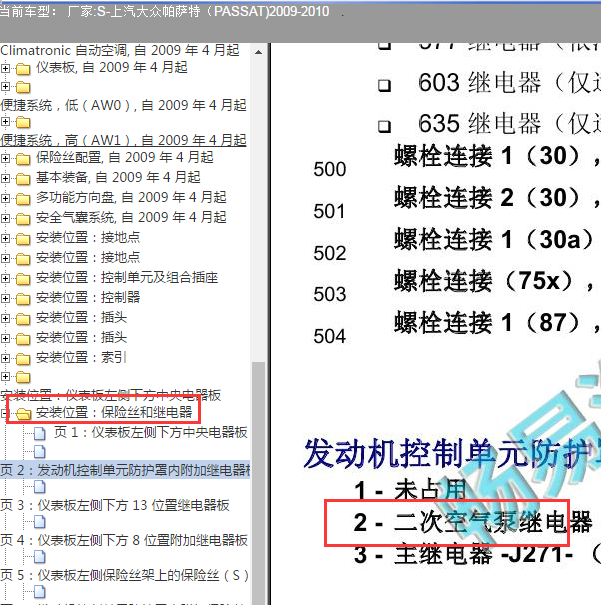Expand the 安装位置：索引 node
The width and height of the screenshot is (601, 605).
point(5,358)
